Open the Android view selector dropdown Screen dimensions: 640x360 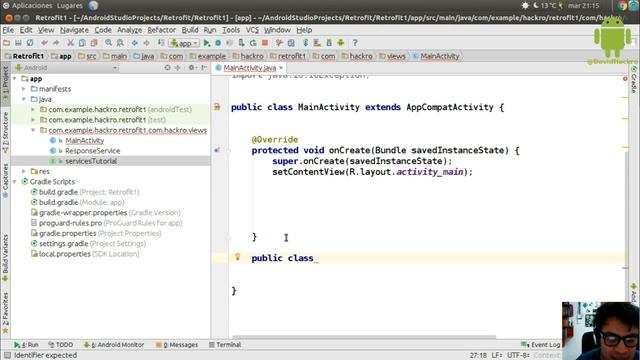pos(66,68)
